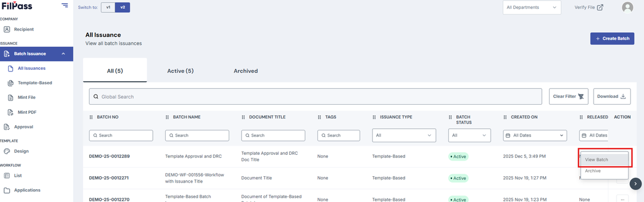
Task: Collapse the sidebar with the hamburger icon
Action: click(x=65, y=5)
